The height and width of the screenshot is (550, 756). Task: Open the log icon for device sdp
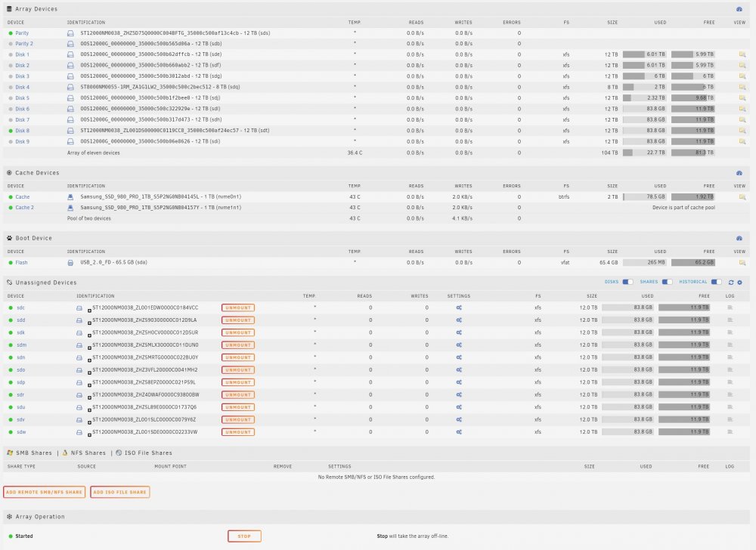point(730,382)
